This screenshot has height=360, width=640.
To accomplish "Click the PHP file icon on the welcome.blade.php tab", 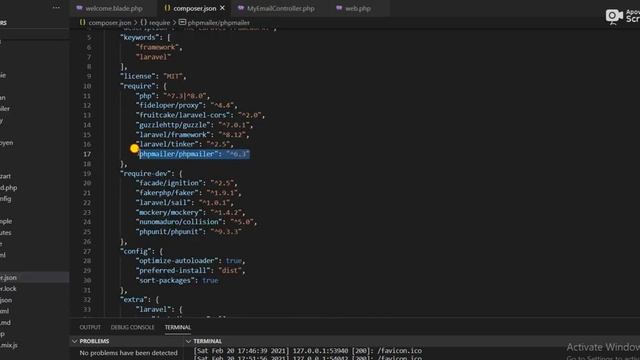I will point(79,8).
